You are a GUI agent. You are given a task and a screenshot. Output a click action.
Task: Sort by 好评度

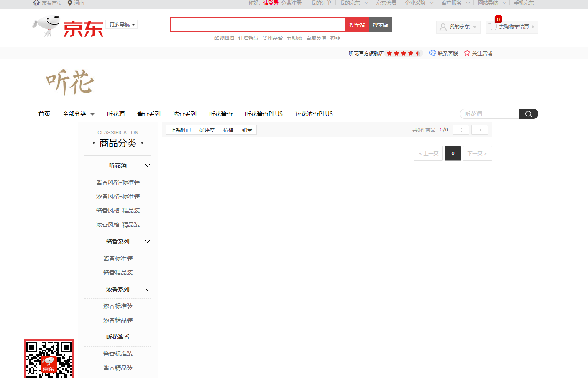(207, 130)
